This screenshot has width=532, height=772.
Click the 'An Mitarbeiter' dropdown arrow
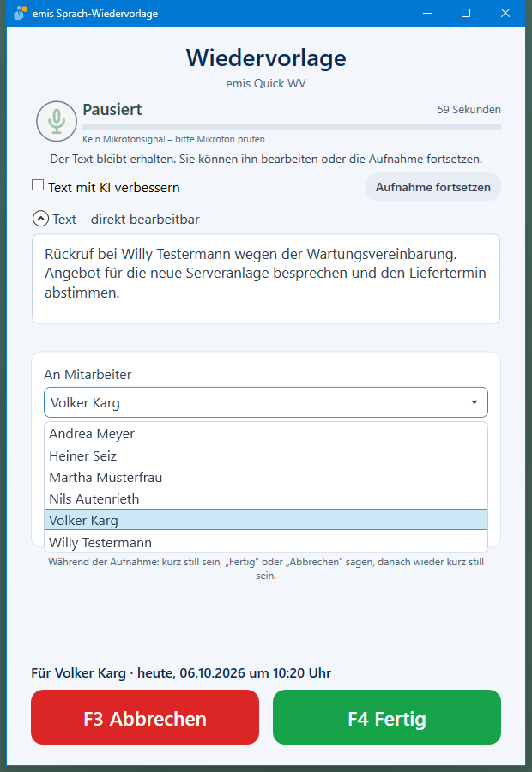pyautogui.click(x=474, y=402)
